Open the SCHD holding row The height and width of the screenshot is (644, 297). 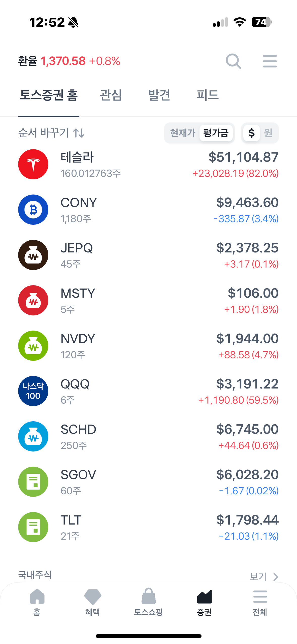click(148, 436)
